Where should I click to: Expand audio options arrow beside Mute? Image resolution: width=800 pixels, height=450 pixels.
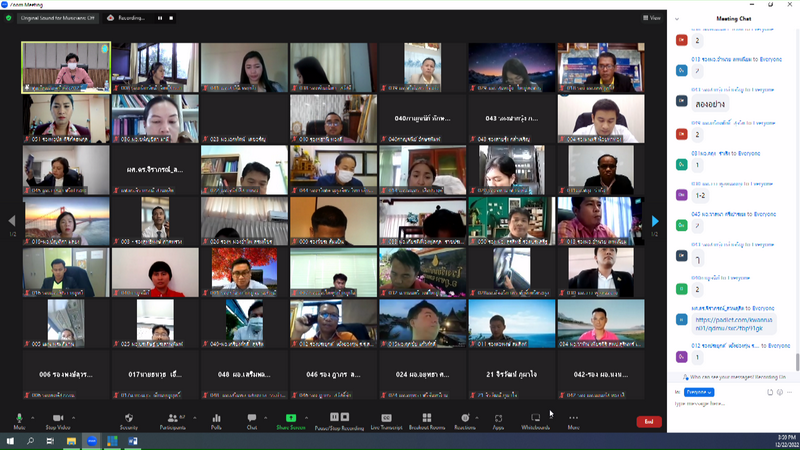pyautogui.click(x=33, y=418)
